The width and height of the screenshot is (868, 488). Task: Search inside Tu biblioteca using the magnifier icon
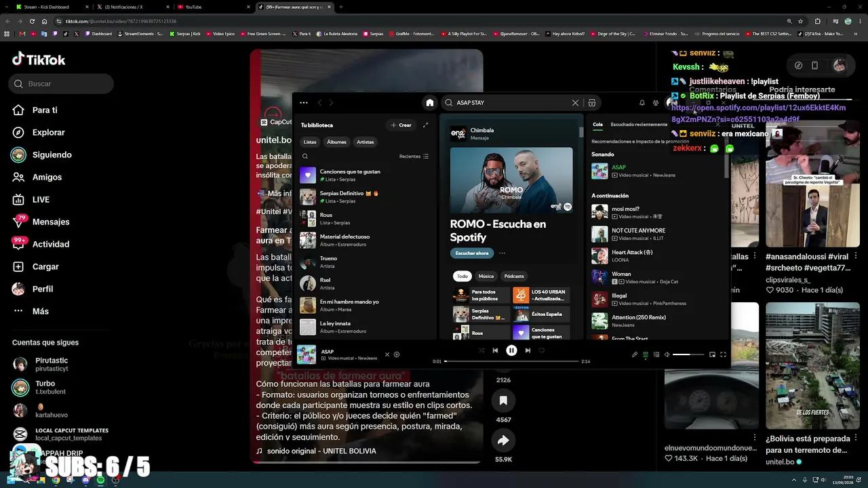305,157
